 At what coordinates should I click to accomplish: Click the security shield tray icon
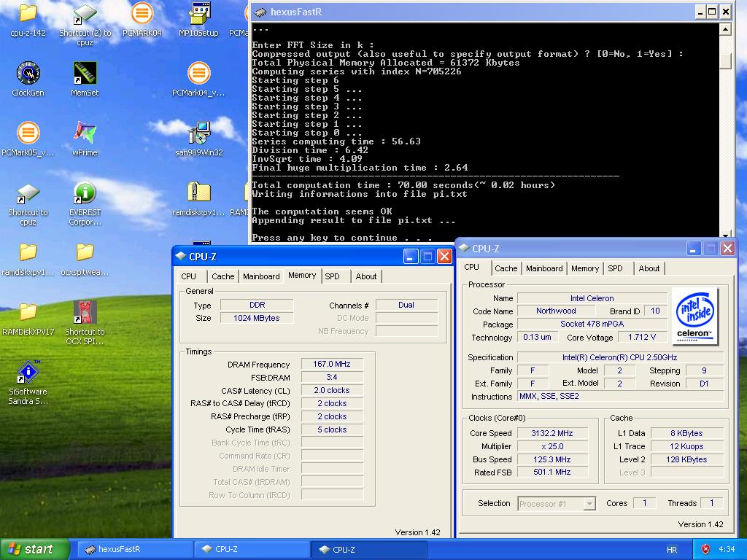(x=705, y=549)
